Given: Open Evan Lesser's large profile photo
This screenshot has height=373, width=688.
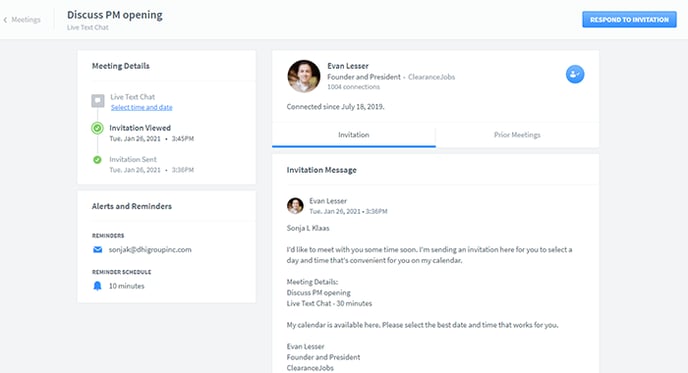Looking at the screenshot, I should point(304,76).
